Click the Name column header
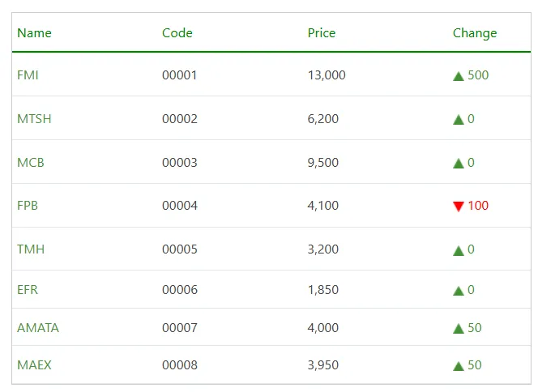The width and height of the screenshot is (538, 392). (x=34, y=33)
